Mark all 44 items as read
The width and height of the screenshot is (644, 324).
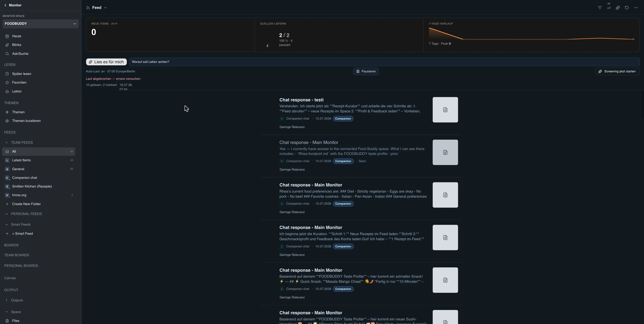coord(609,8)
